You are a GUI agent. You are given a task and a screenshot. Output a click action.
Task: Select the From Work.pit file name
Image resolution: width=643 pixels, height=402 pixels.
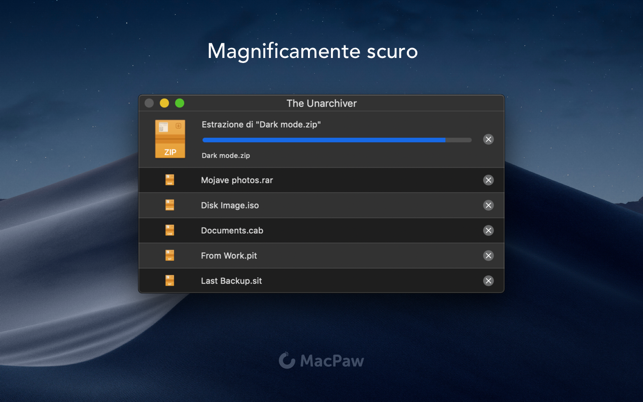click(x=229, y=256)
